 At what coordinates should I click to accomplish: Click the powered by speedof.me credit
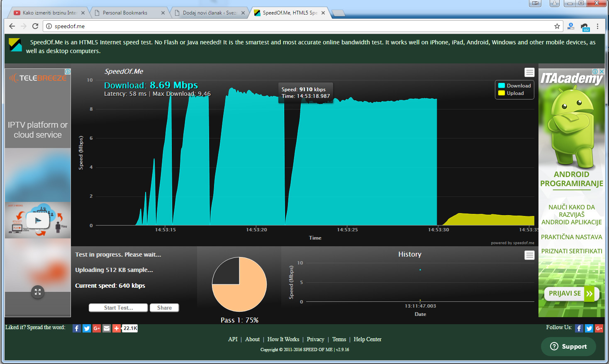(512, 243)
